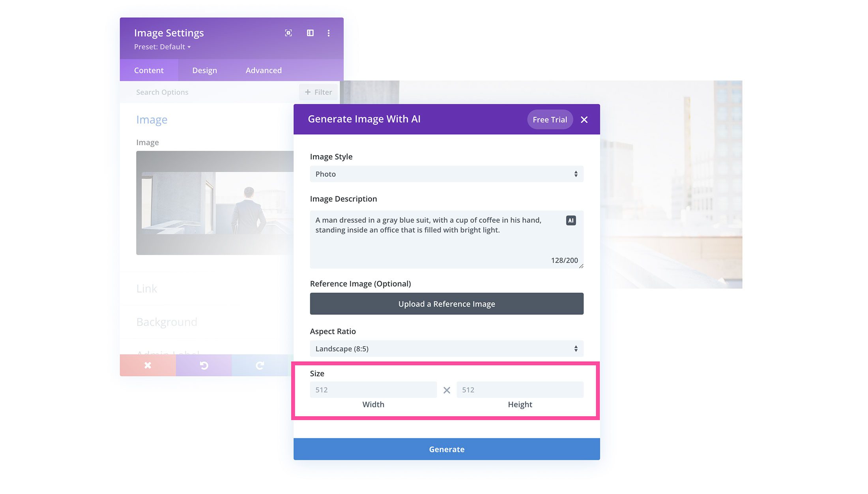
Task: Click the Preset Default dropdown
Action: [x=161, y=47]
